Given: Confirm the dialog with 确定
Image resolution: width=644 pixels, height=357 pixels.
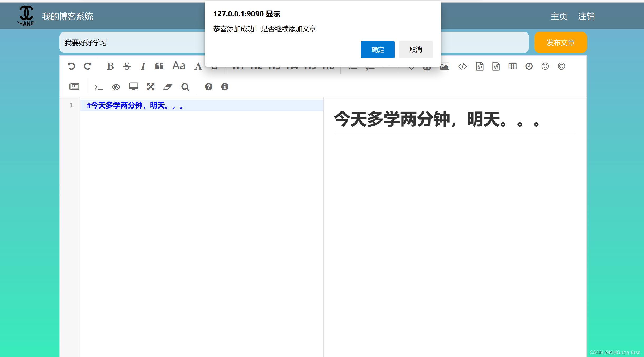Looking at the screenshot, I should (377, 50).
